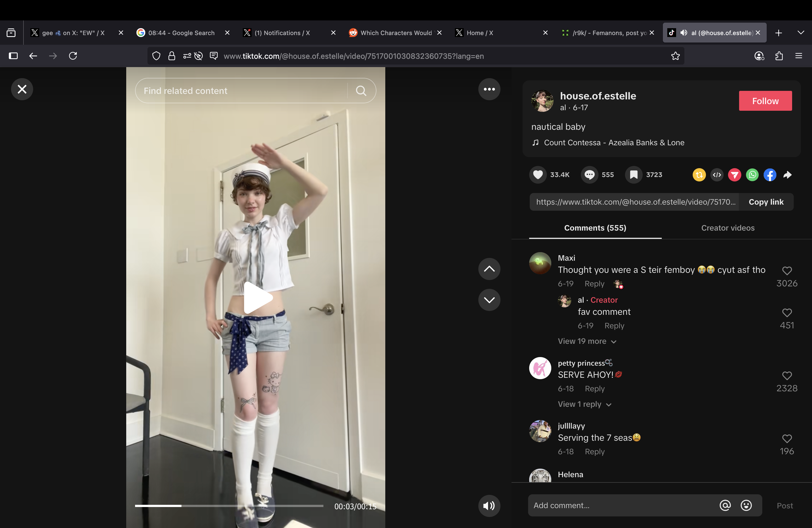The image size is (812, 528).
Task: Open the emoji picker in comment box
Action: pos(746,505)
